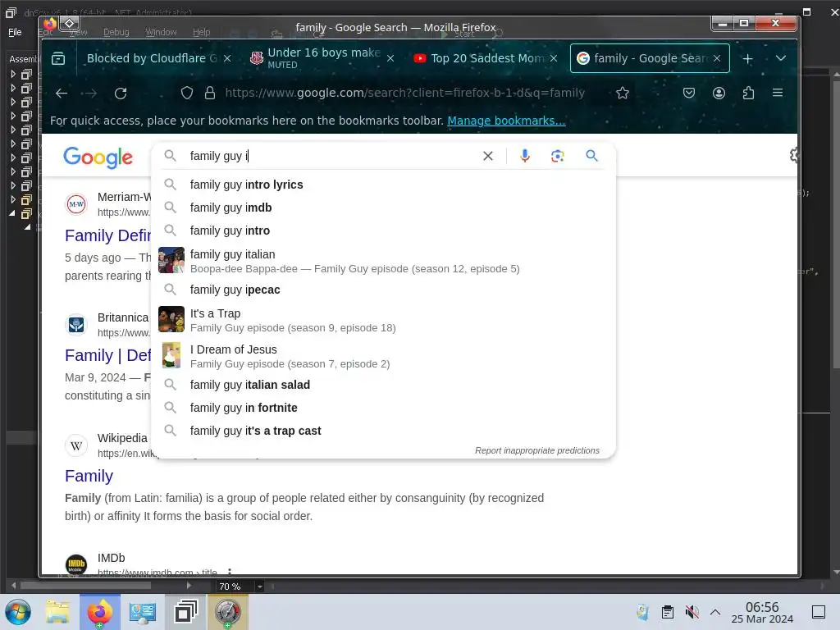The height and width of the screenshot is (630, 840).
Task: Open the Extensions puzzle icon
Action: (748, 94)
